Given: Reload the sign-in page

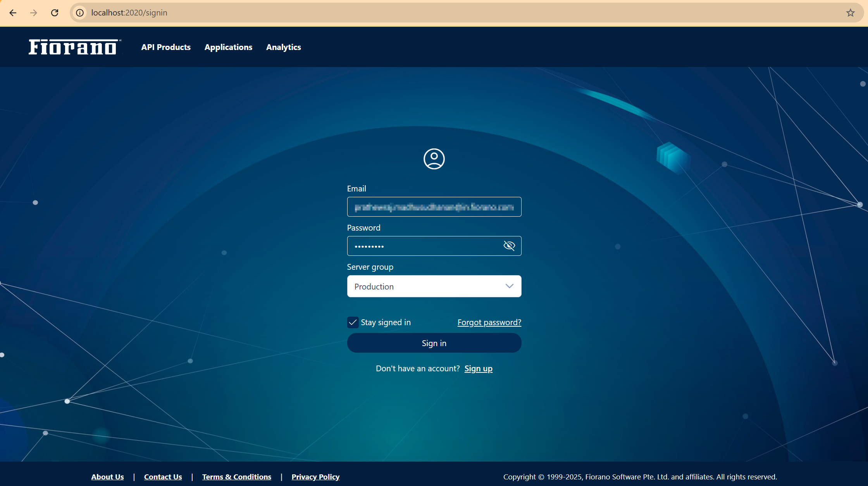Looking at the screenshot, I should tap(55, 13).
